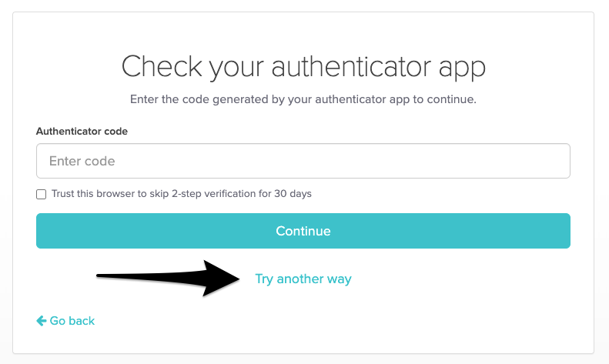Select the 'Go back' link text

coord(72,320)
